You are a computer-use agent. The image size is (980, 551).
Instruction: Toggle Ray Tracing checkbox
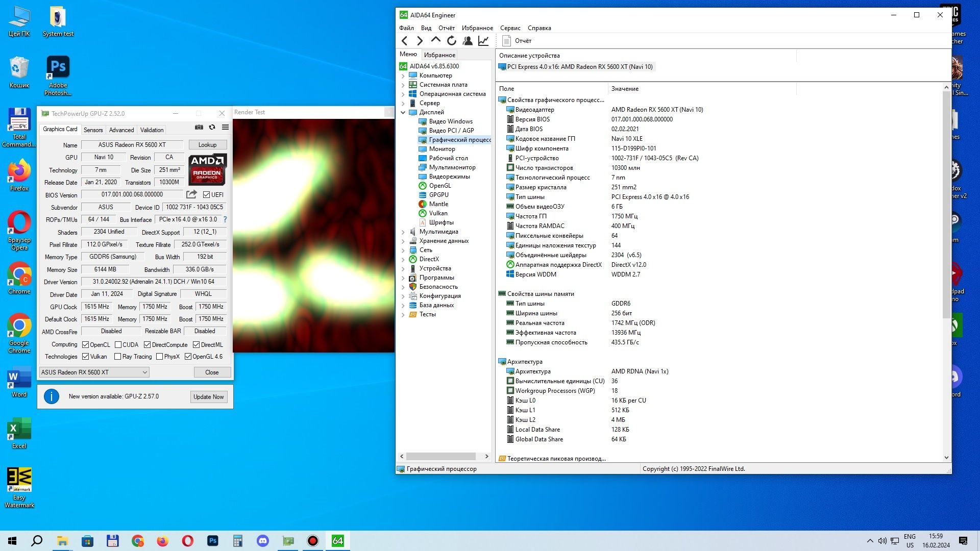point(118,357)
